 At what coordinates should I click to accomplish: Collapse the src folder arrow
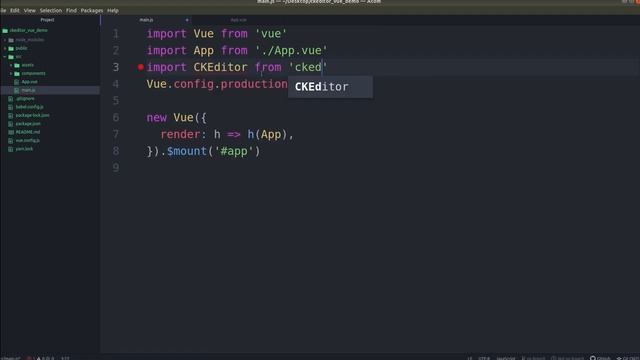5,57
